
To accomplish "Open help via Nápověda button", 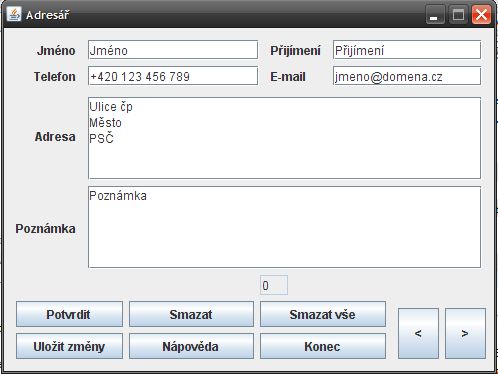I will (x=191, y=346).
